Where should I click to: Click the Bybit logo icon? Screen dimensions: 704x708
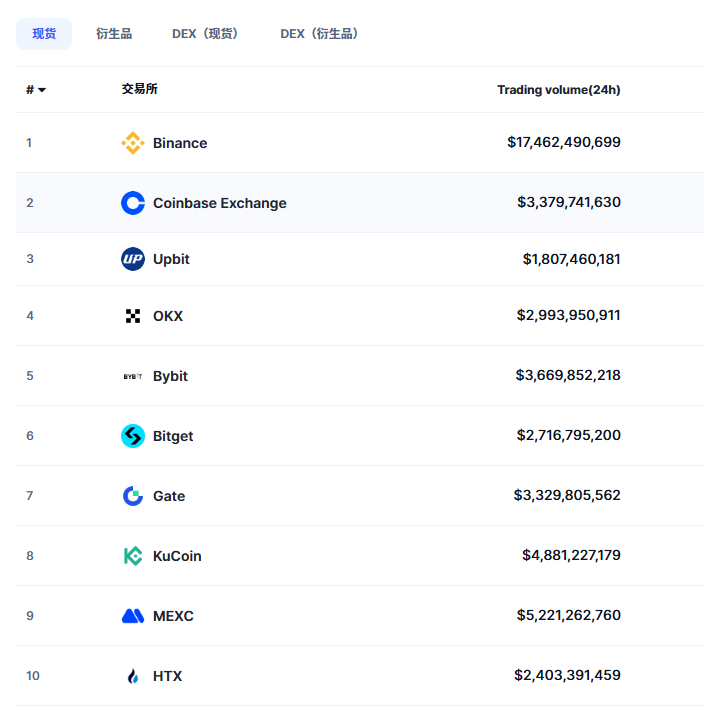[x=133, y=376]
